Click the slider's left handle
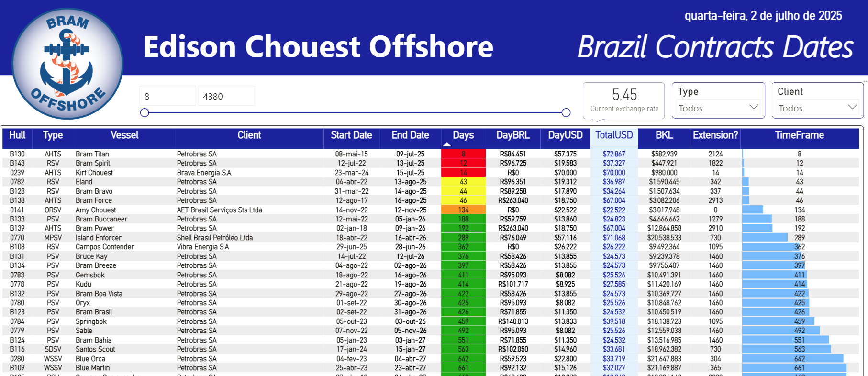This screenshot has width=868, height=376. coord(145,113)
